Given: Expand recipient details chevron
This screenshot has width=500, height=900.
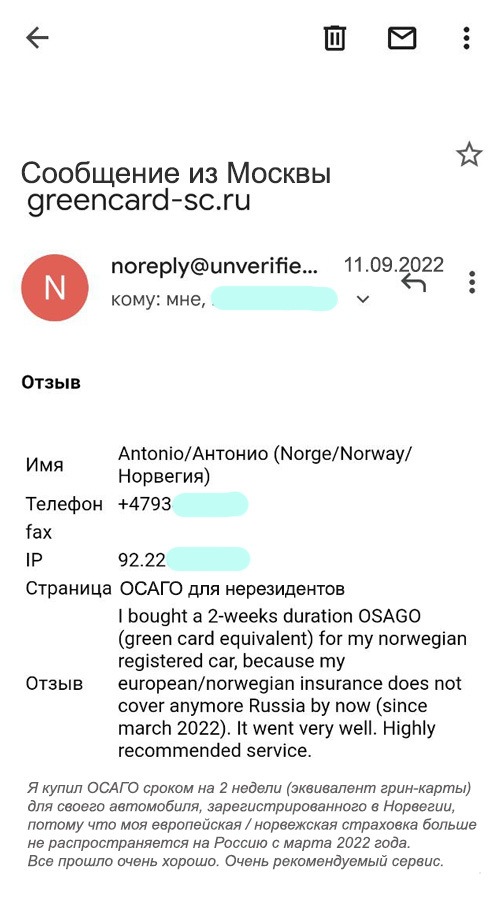Looking at the screenshot, I should 363,299.
